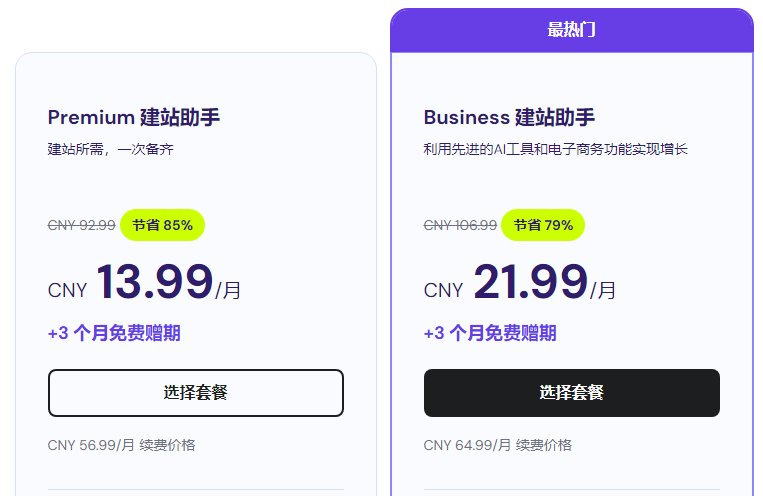Click the CNY 64.99/月 续费价格 renewal note
Screen dimensions: 763x496
(497, 445)
